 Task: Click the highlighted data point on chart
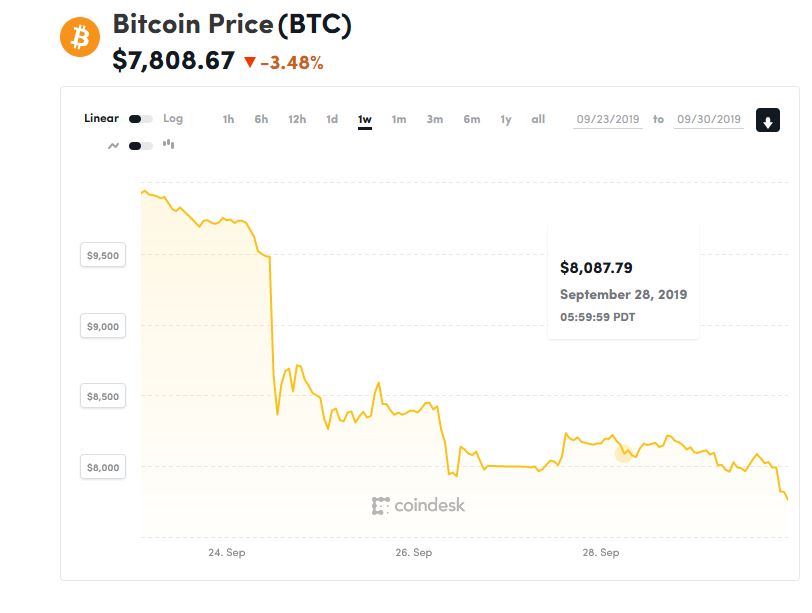tap(624, 453)
